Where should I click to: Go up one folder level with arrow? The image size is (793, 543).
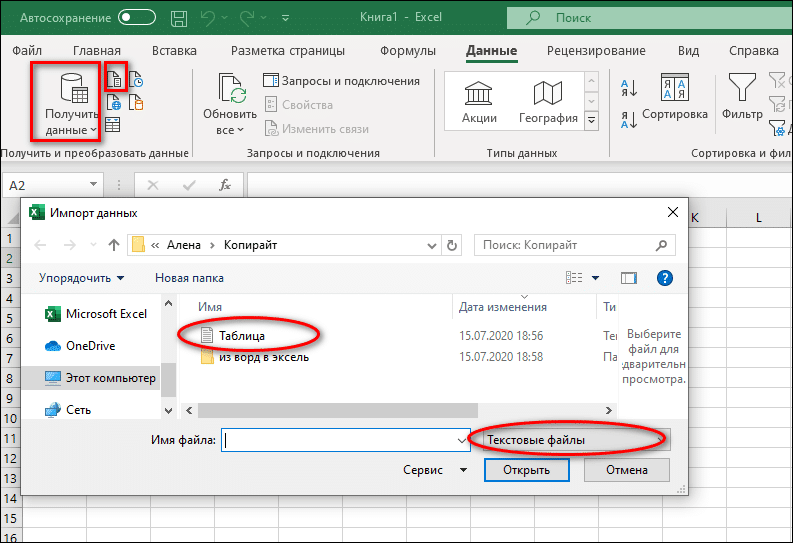pos(113,245)
